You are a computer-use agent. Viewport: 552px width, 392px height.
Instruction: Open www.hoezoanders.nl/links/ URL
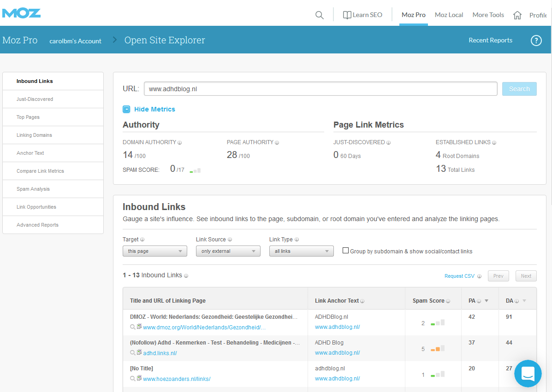177,379
